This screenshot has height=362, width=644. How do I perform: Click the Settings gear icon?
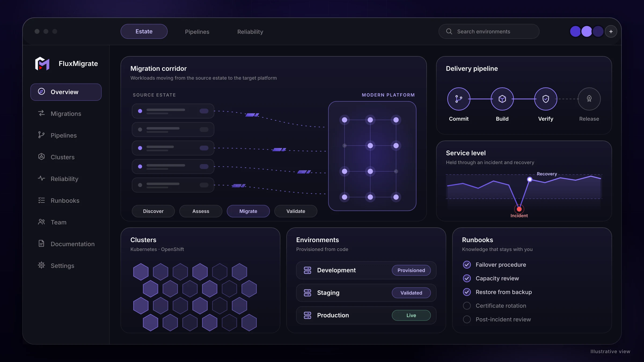coord(41,265)
